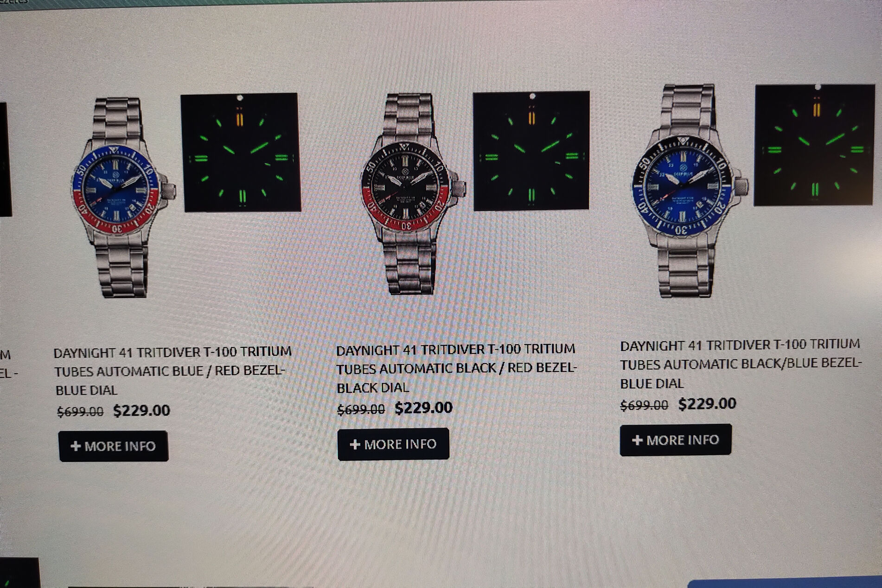The height and width of the screenshot is (588, 882).
Task: Open Black / Red Bezel Black Dial title link
Action: coord(456,368)
